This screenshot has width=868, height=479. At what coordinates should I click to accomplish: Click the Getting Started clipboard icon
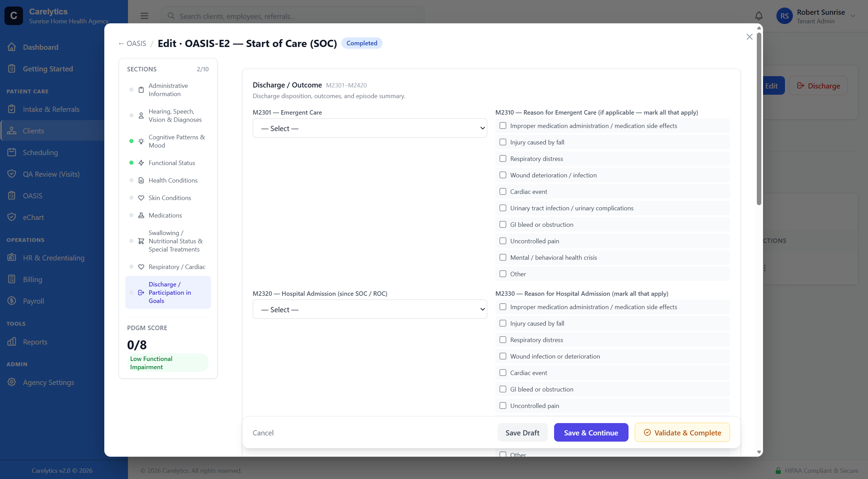(12, 69)
